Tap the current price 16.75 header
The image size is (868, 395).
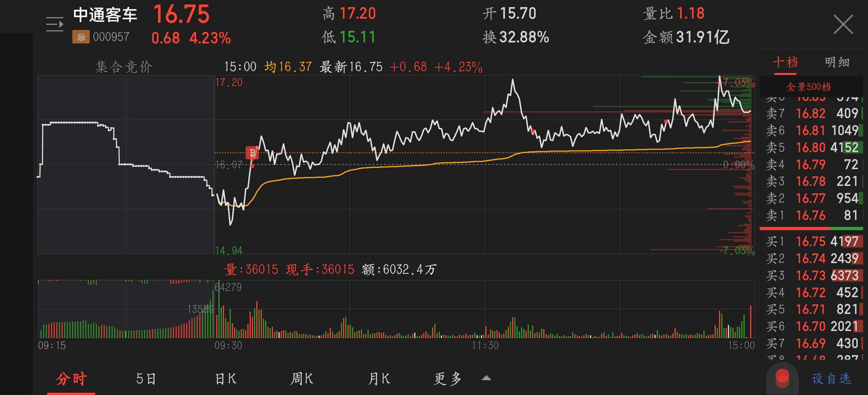181,14
